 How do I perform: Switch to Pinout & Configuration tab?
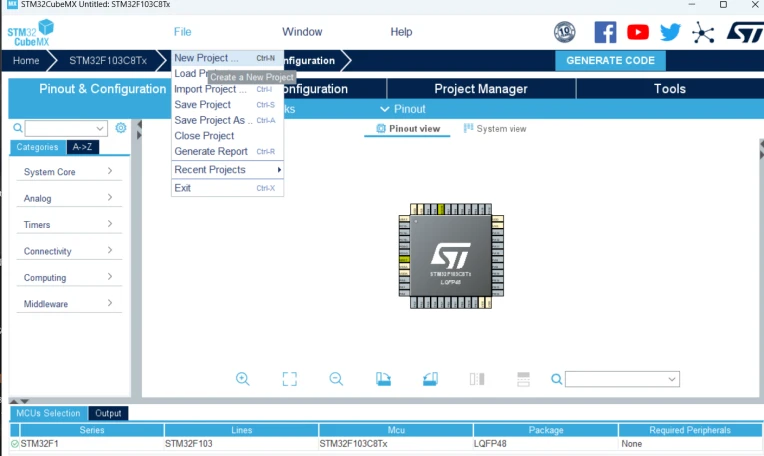click(x=102, y=89)
